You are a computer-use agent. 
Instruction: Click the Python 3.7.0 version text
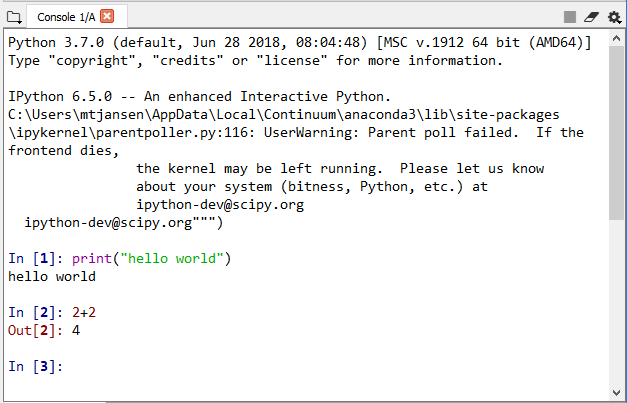coord(60,42)
